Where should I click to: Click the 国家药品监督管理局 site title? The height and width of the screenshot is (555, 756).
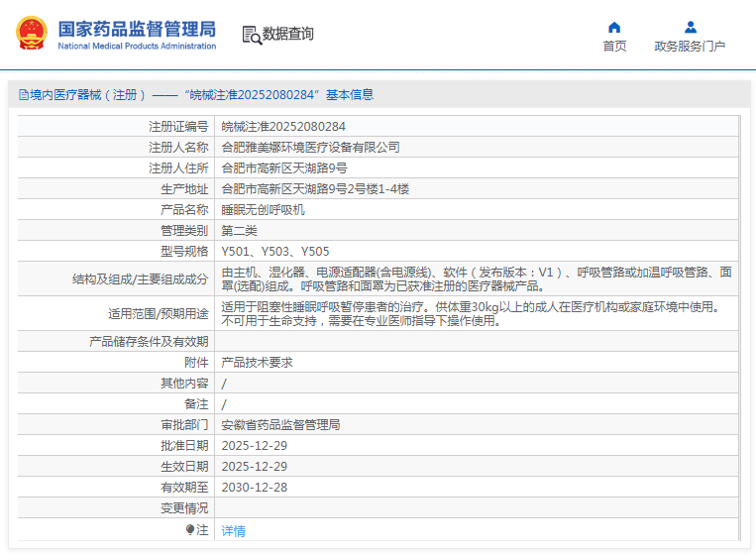click(137, 29)
